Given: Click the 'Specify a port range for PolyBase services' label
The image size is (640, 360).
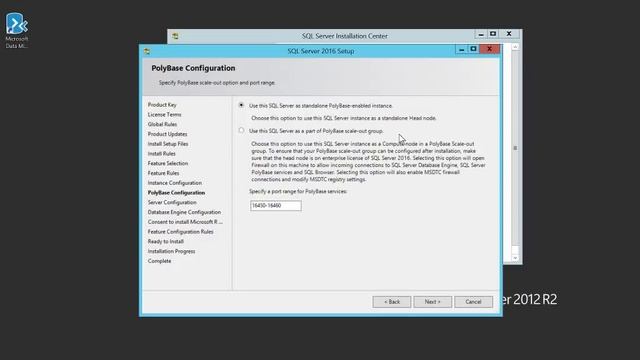Looking at the screenshot, I should (x=298, y=191).
